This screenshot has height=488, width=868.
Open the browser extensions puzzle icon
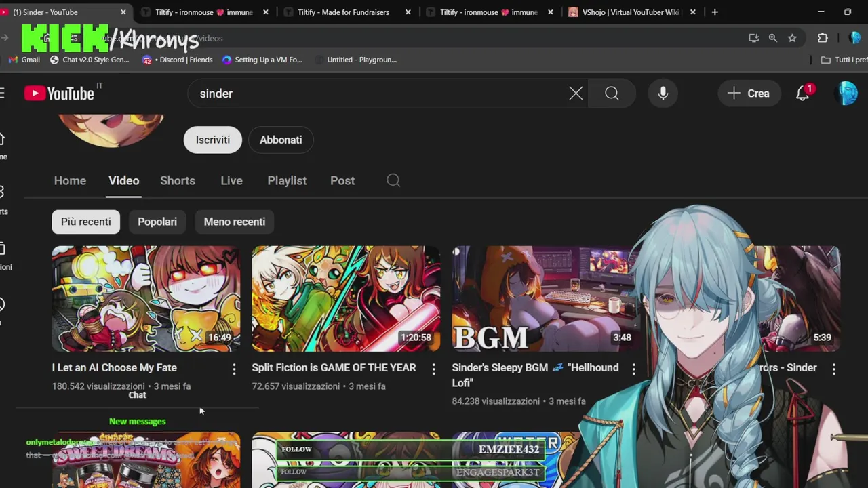pyautogui.click(x=823, y=38)
